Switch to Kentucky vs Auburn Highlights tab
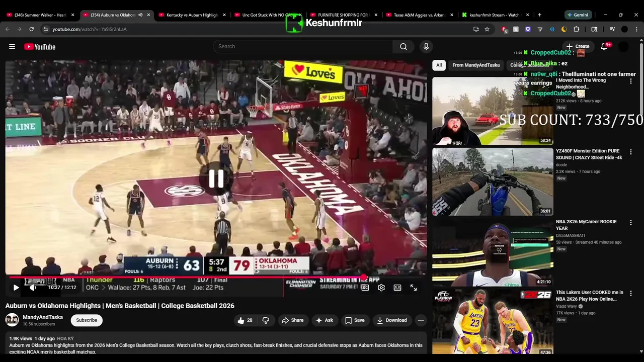This screenshot has height=362, width=644. point(192,15)
